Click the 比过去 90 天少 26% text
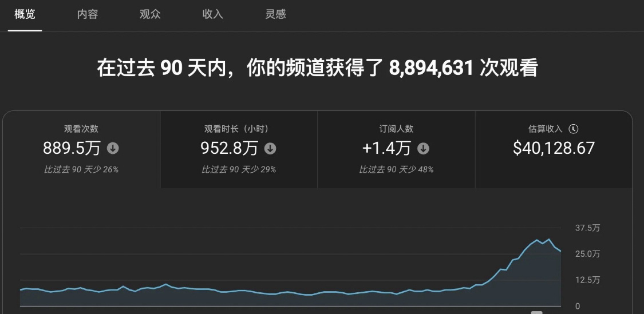 (x=81, y=169)
